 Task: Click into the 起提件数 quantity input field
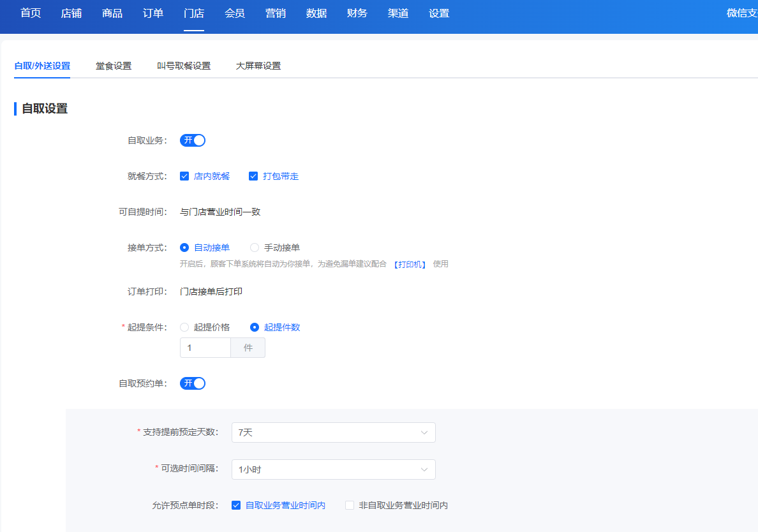coord(205,348)
